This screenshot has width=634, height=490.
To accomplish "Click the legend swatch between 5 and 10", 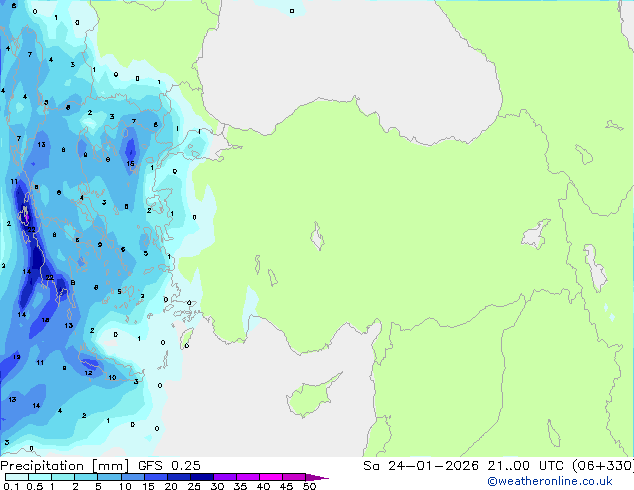I will click(x=109, y=477).
